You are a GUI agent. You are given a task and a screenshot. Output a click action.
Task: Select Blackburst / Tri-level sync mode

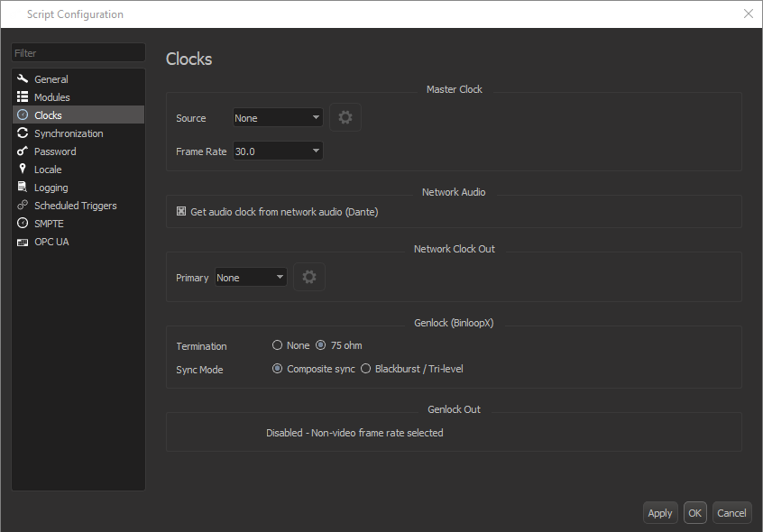click(366, 369)
